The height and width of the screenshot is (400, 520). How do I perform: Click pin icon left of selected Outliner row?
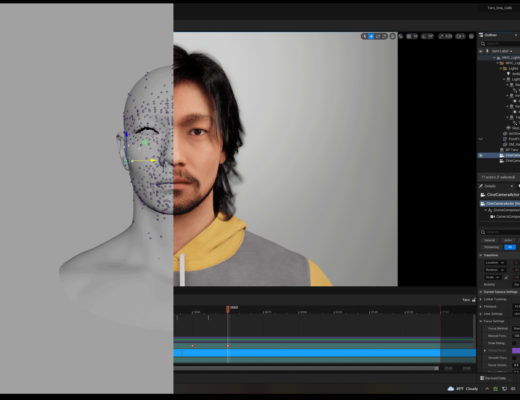(481, 155)
